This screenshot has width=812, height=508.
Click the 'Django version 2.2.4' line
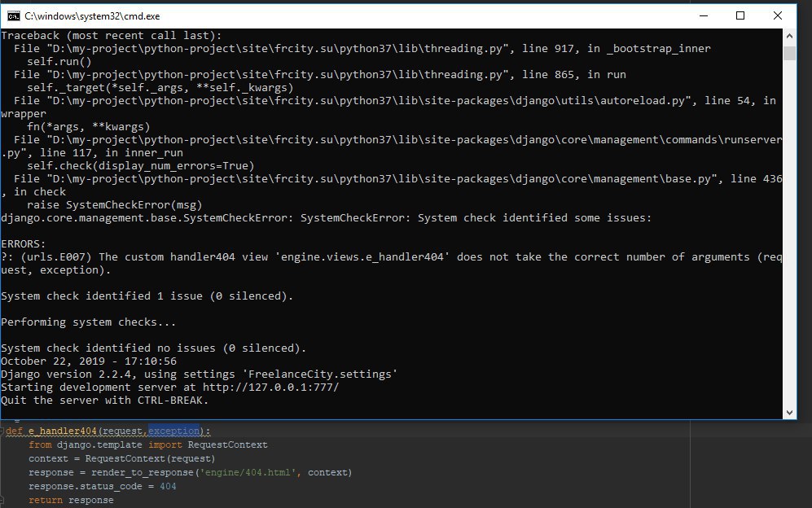(x=200, y=374)
